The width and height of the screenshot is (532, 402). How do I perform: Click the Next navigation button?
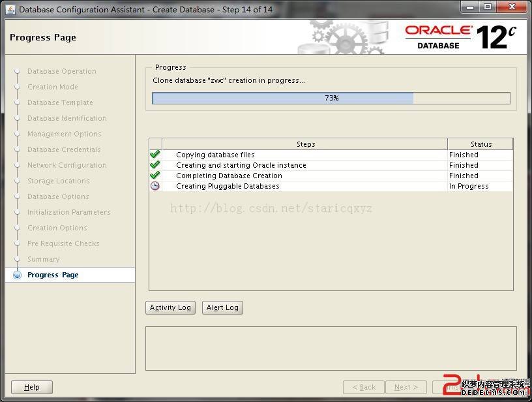[406, 387]
